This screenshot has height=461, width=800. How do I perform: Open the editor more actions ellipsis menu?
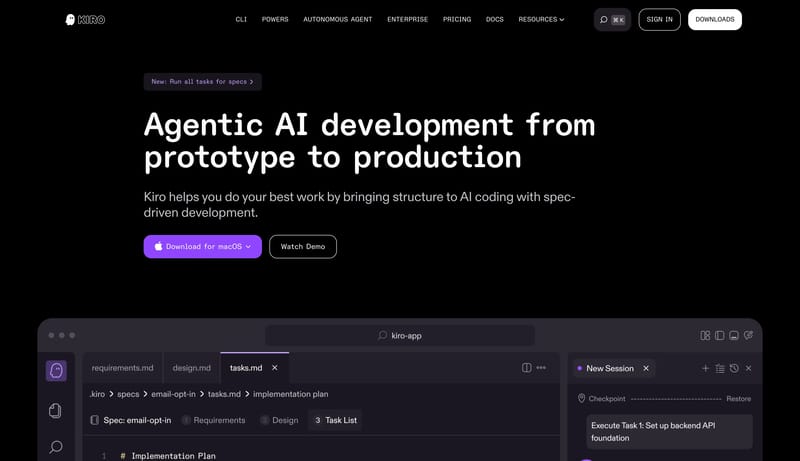coord(542,368)
